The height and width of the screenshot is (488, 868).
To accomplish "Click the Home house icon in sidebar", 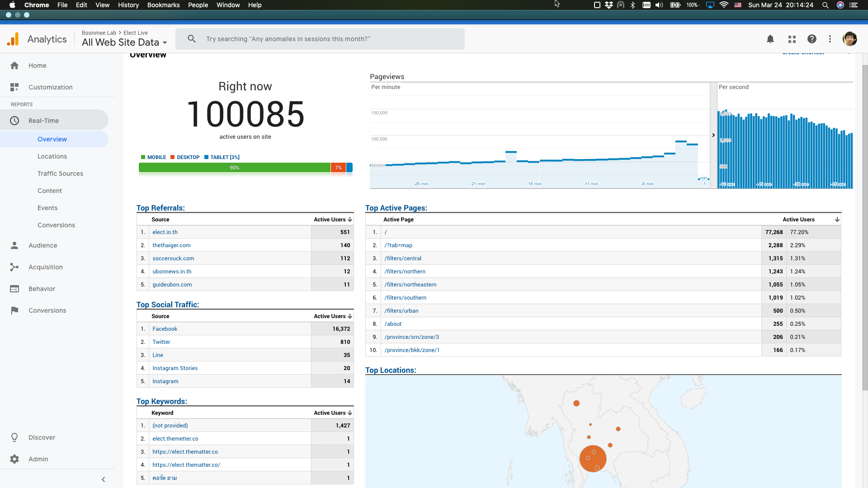I will (x=14, y=66).
